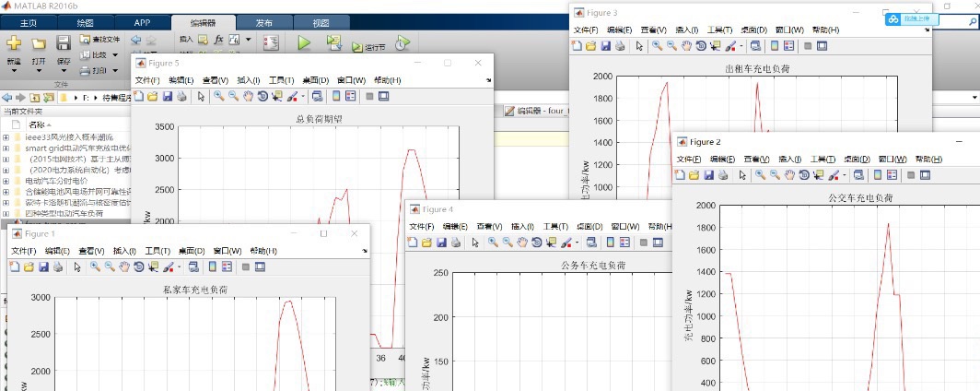The width and height of the screenshot is (980, 391).
Task: Toggle the Insert Legend button in Figure 5
Action: [x=350, y=96]
